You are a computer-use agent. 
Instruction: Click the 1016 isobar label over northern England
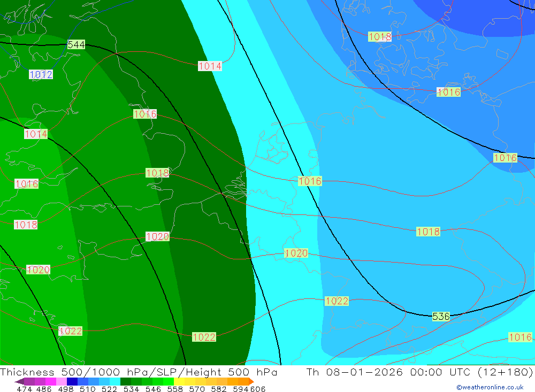pyautogui.click(x=145, y=114)
